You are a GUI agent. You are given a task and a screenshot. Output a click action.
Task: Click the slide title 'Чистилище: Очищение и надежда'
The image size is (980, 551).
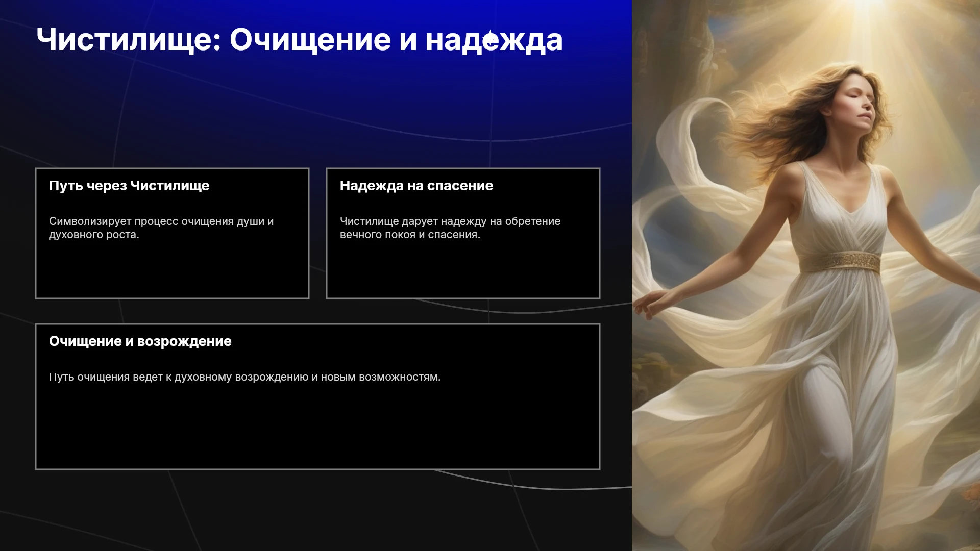point(300,40)
